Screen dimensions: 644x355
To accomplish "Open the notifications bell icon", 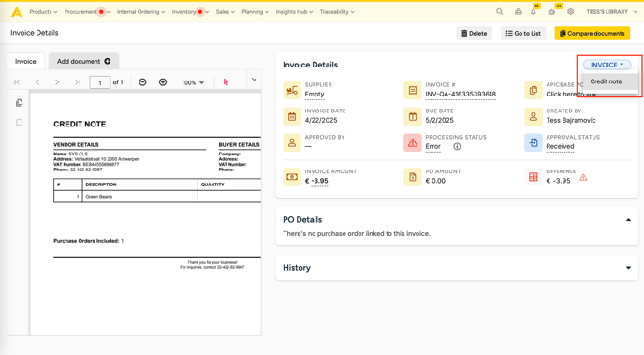I will [534, 12].
